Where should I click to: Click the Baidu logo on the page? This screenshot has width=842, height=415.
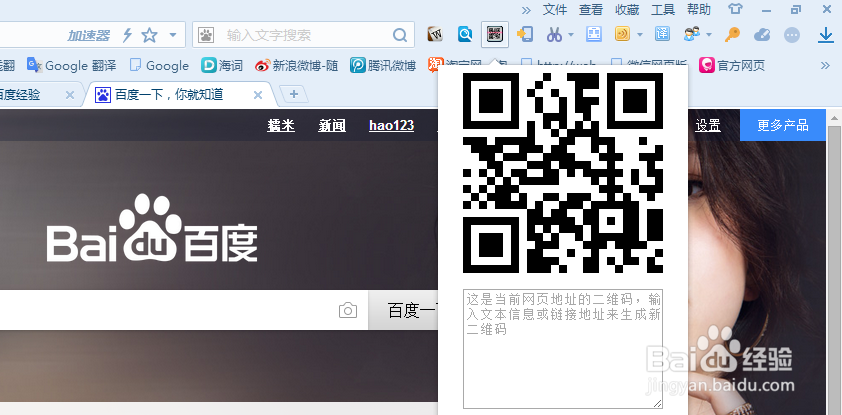pos(152,228)
